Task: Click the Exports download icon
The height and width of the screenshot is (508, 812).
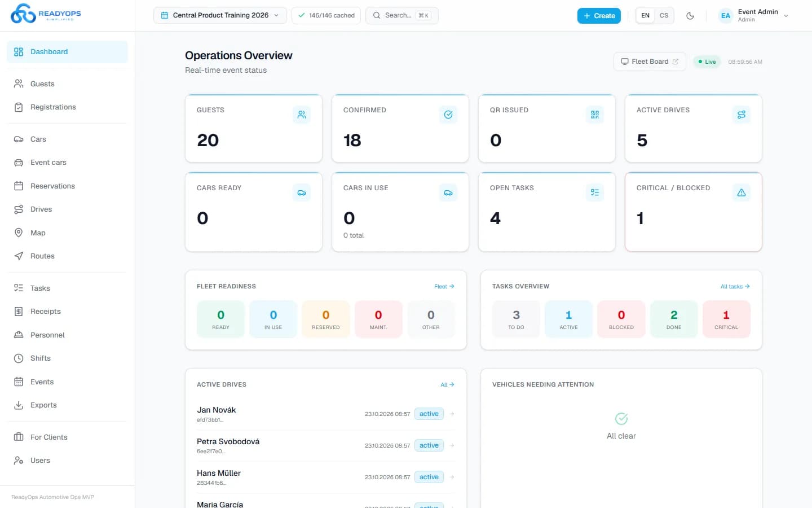Action: coord(19,405)
